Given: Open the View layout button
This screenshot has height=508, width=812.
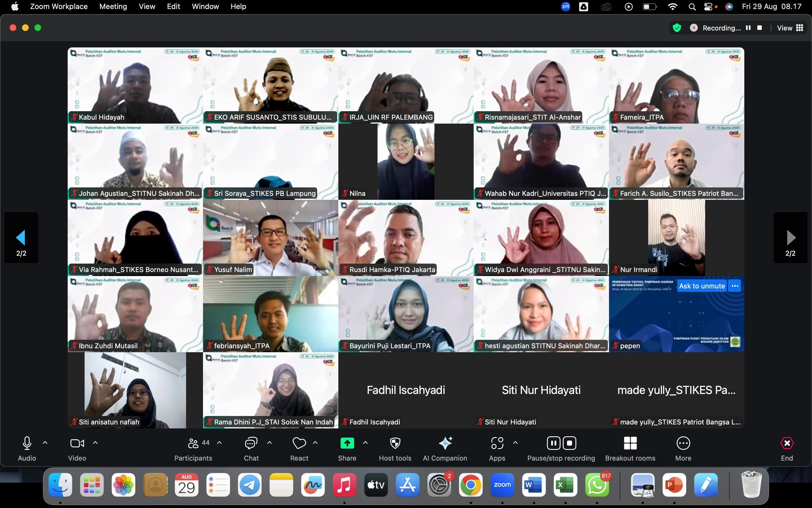Looking at the screenshot, I should [790, 28].
